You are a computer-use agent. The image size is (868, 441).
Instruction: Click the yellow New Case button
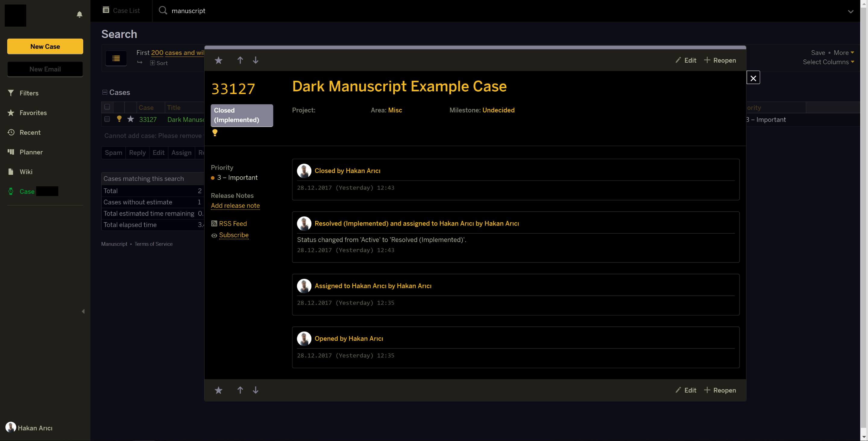pyautogui.click(x=45, y=46)
